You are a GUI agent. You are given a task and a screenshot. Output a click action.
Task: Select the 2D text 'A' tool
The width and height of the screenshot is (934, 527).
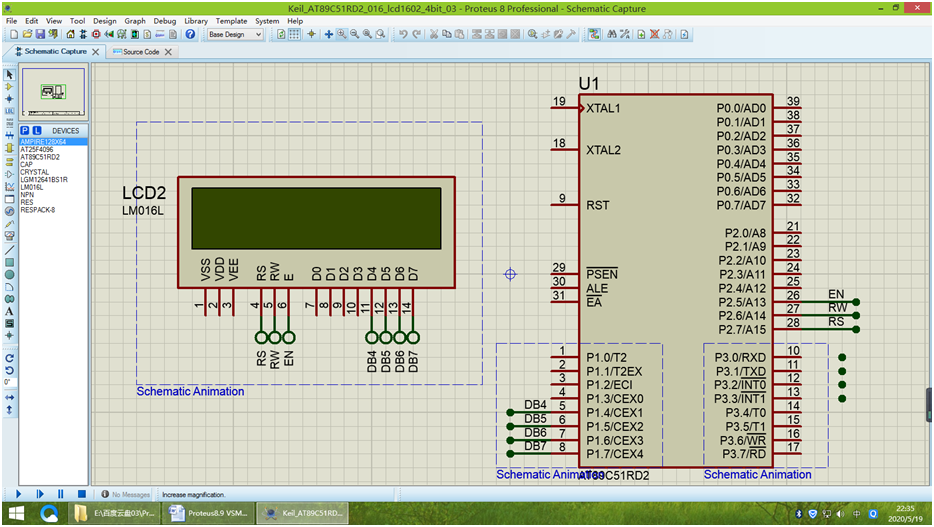coord(10,311)
